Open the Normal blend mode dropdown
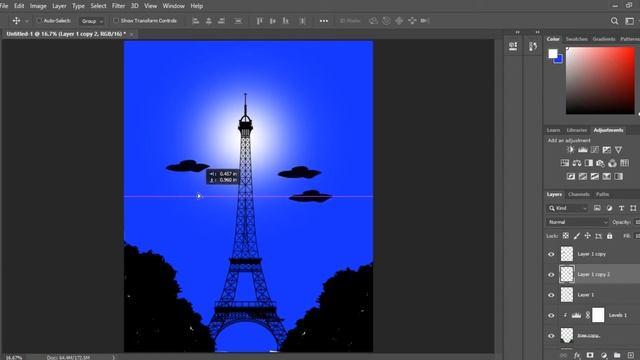This screenshot has width=640, height=360. point(577,222)
